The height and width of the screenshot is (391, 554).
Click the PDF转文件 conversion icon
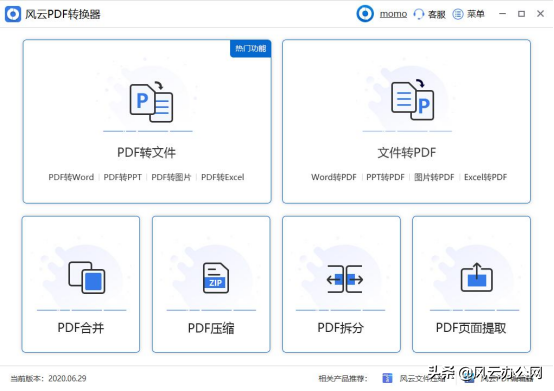[151, 101]
